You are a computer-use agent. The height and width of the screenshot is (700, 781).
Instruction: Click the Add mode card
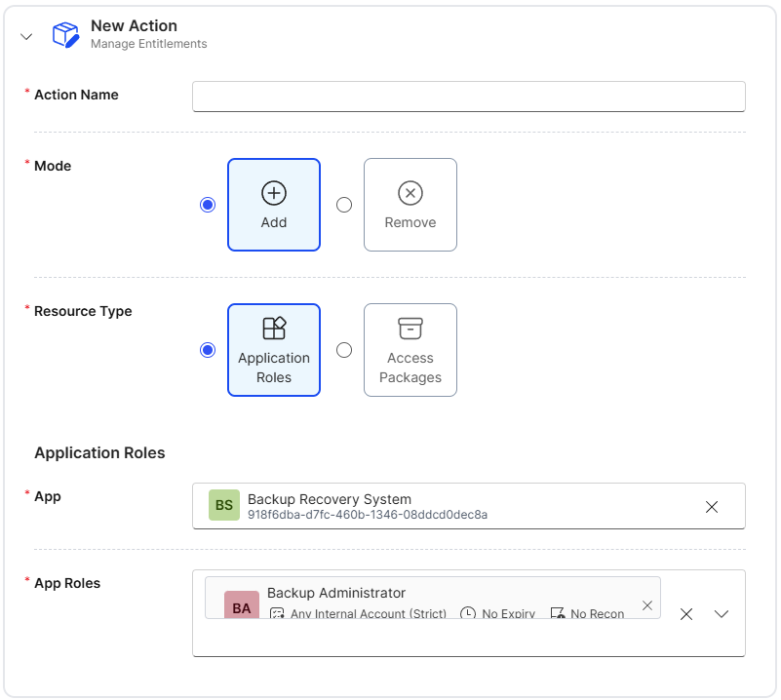(274, 205)
